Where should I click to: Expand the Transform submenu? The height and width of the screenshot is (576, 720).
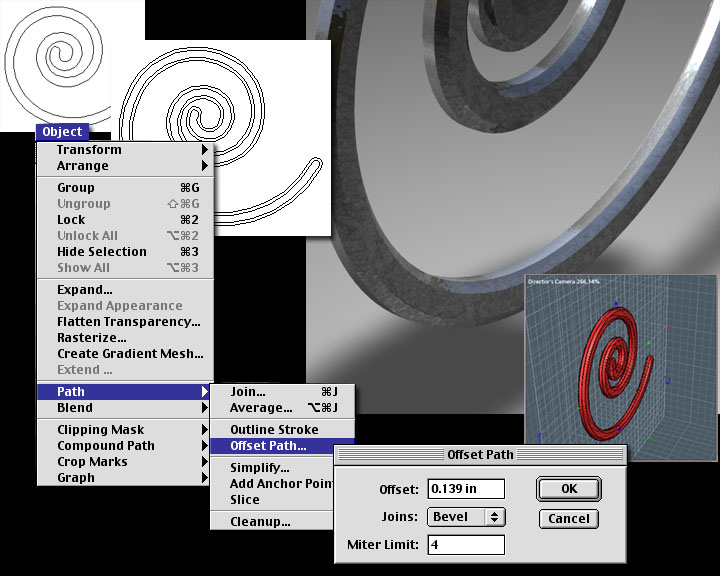(x=89, y=150)
